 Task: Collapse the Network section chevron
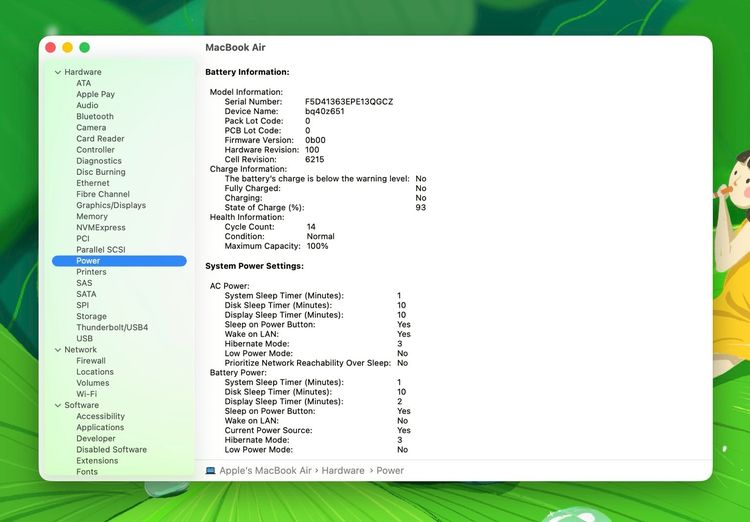tap(58, 350)
